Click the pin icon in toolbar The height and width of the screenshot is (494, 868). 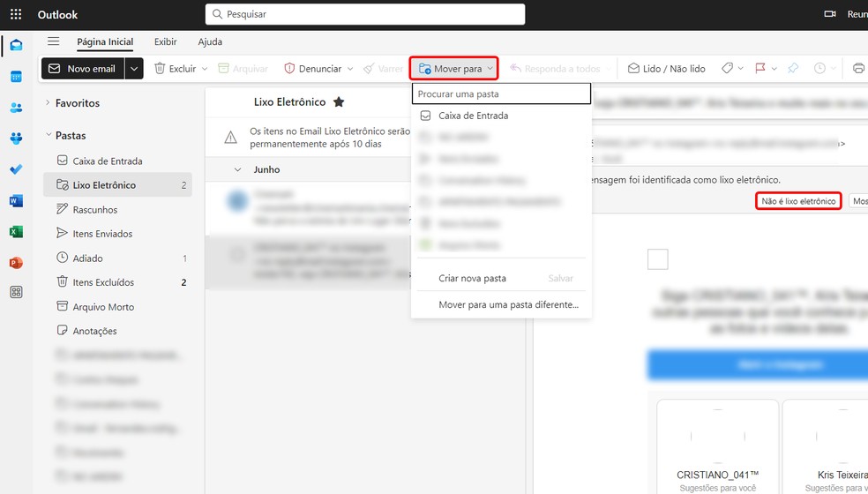[x=793, y=68]
